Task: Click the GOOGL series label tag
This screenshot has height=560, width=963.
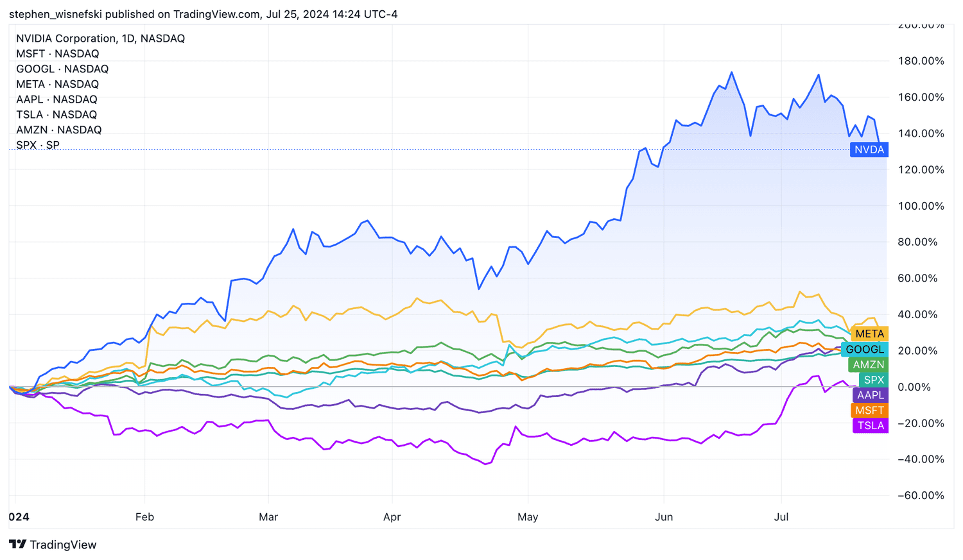Action: (x=865, y=349)
